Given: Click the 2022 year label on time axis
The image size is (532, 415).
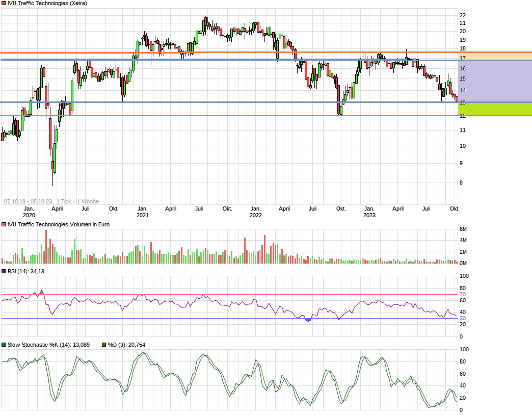Looking at the screenshot, I should pos(256,215).
